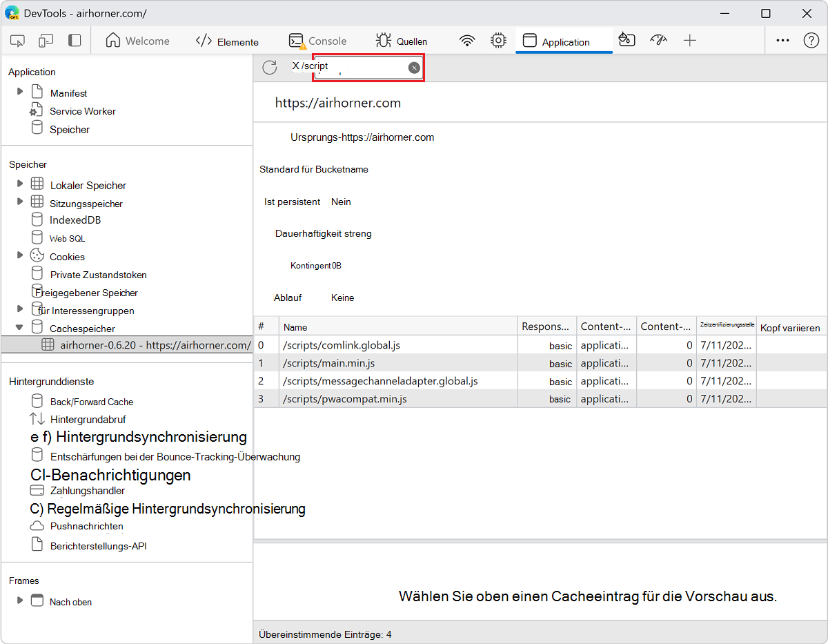Select the airhorner-0.6.20 cache entry
This screenshot has width=828, height=644.
[127, 344]
